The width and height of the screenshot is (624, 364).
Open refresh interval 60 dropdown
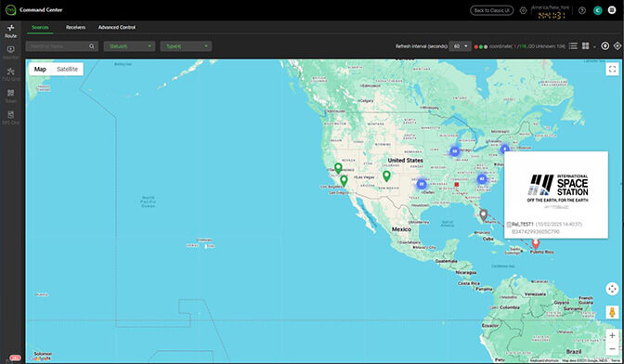coord(460,46)
